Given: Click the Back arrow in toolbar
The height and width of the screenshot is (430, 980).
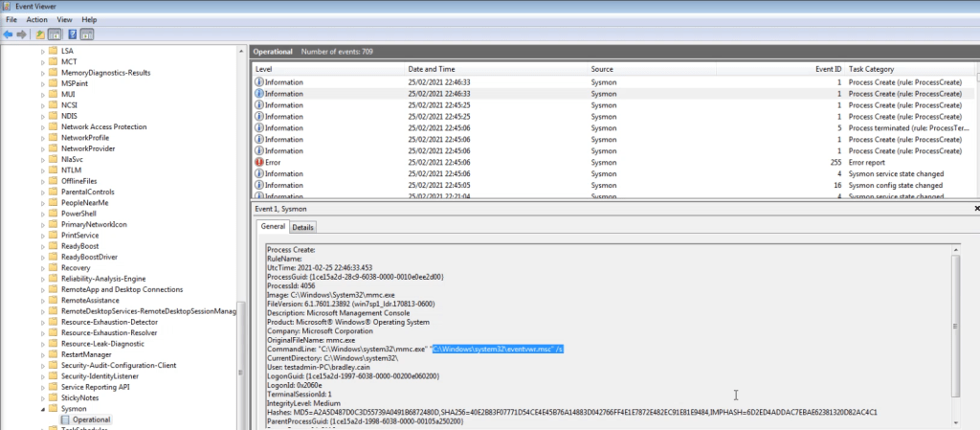Looking at the screenshot, I should click(9, 34).
